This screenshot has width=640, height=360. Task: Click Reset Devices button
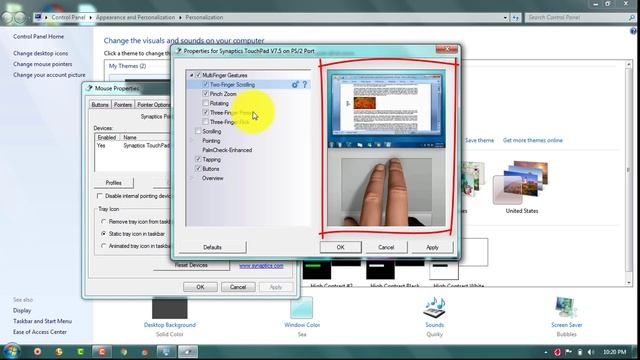[x=191, y=265]
